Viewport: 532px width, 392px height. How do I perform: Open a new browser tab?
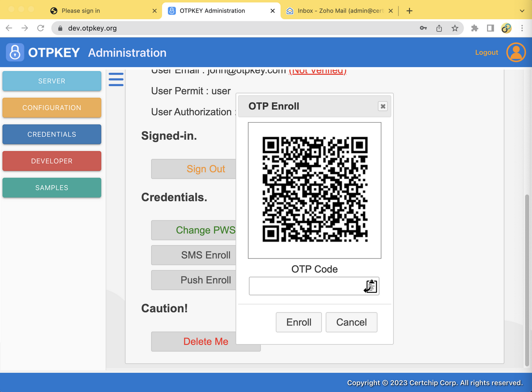pos(409,11)
